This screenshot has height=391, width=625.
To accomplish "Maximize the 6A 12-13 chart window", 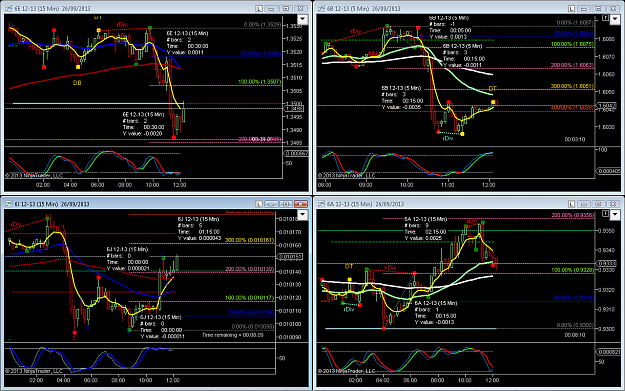I will pyautogui.click(x=598, y=204).
